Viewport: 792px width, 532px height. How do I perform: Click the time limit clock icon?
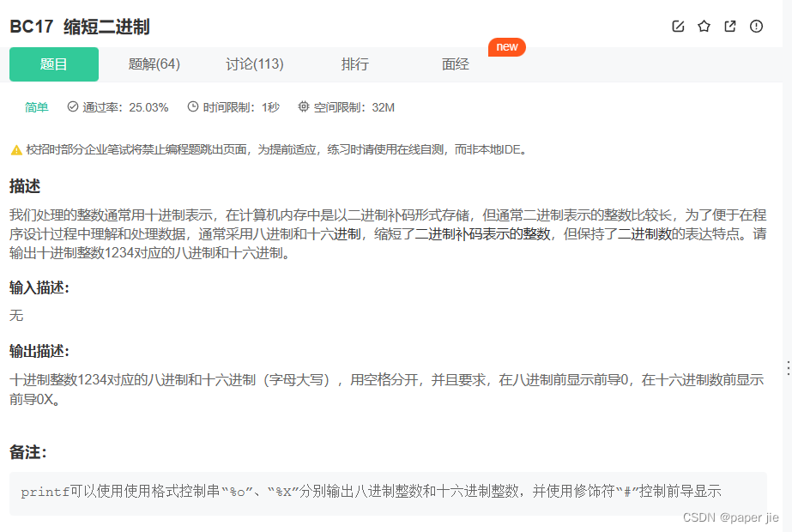(x=193, y=106)
